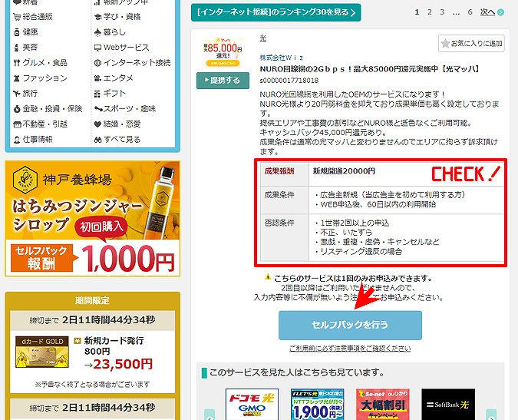
Task: Click the heart icon beside 結婚・恋愛
Action: pyautogui.click(x=97, y=124)
